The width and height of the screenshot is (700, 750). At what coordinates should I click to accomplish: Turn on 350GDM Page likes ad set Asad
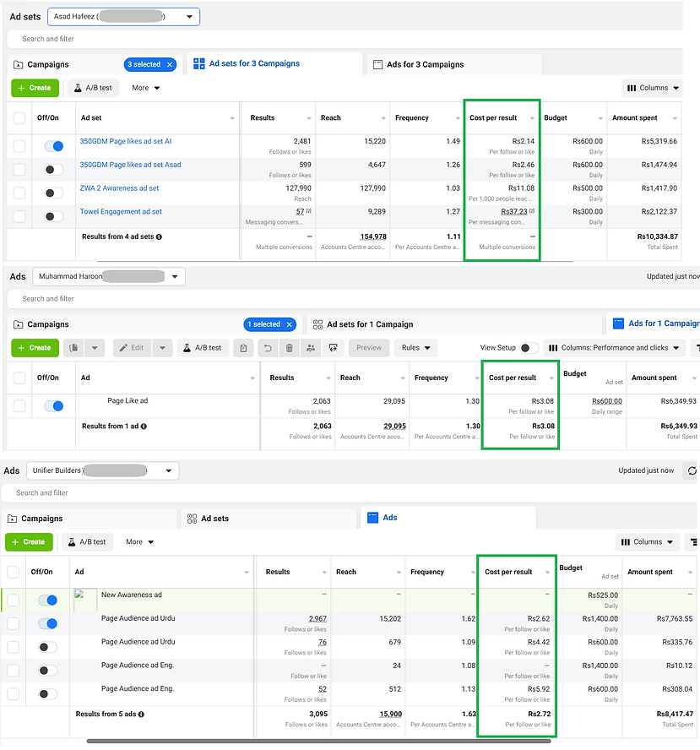(53, 169)
